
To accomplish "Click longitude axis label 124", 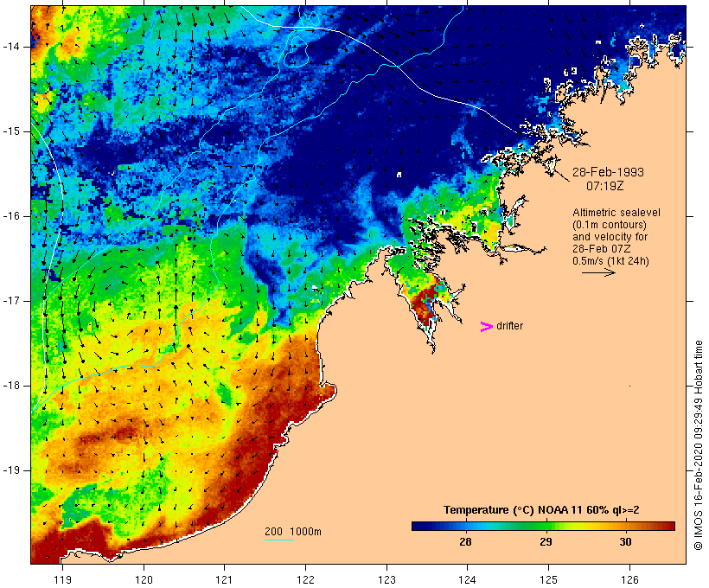I will pos(467,579).
